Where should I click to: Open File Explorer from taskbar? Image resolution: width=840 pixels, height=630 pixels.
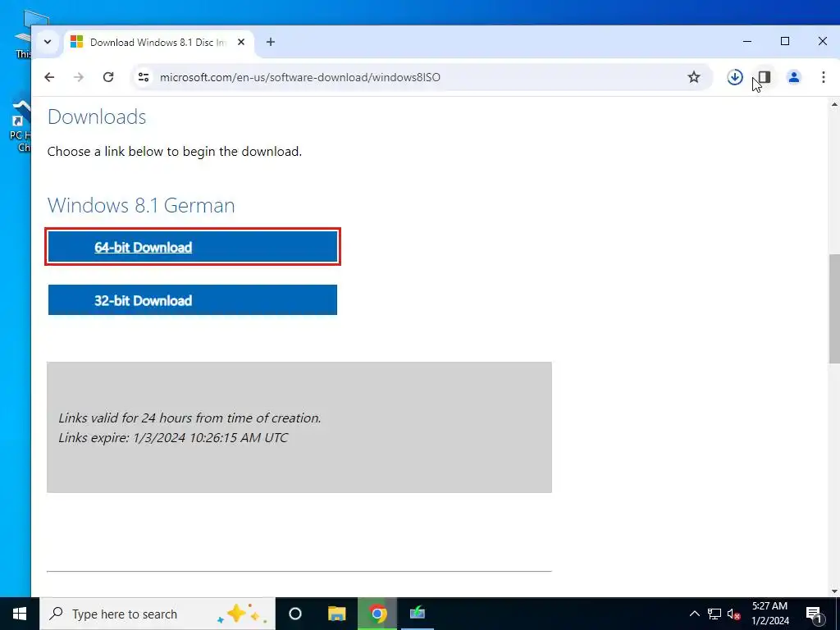tap(336, 614)
